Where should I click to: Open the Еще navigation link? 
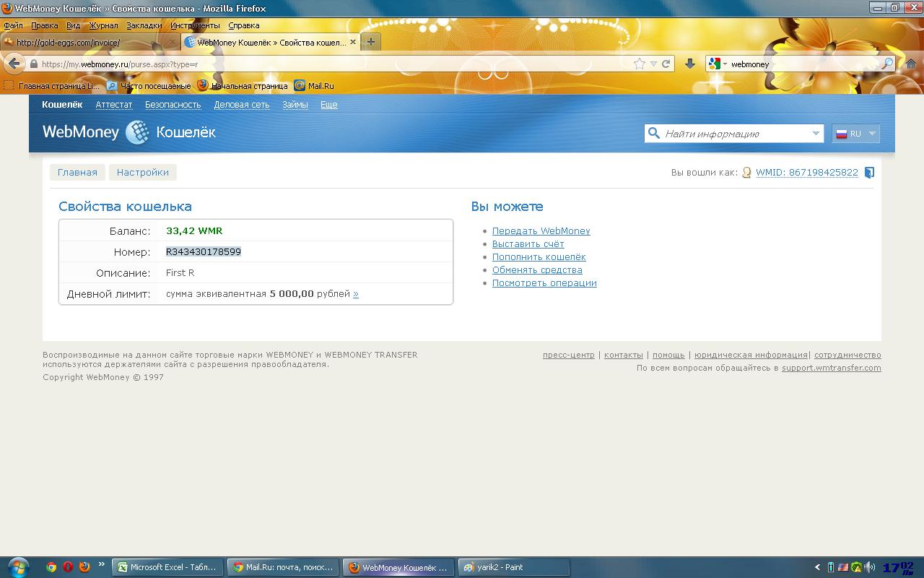(328, 104)
